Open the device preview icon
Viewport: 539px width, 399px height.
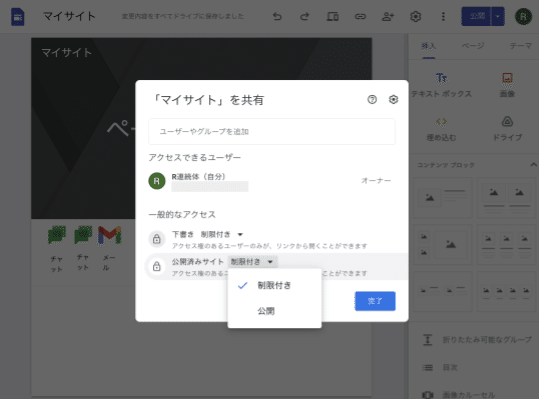point(332,16)
